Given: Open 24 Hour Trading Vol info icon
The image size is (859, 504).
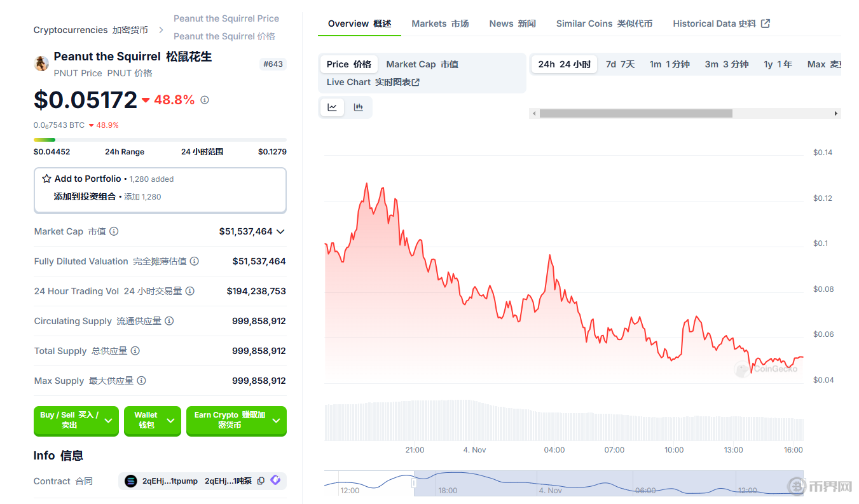Looking at the screenshot, I should pyautogui.click(x=189, y=291).
